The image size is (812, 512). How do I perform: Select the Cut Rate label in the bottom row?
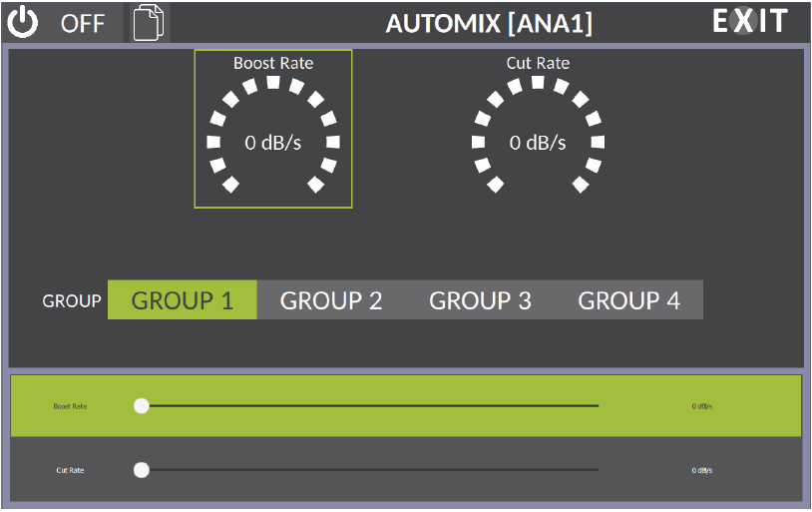(70, 470)
